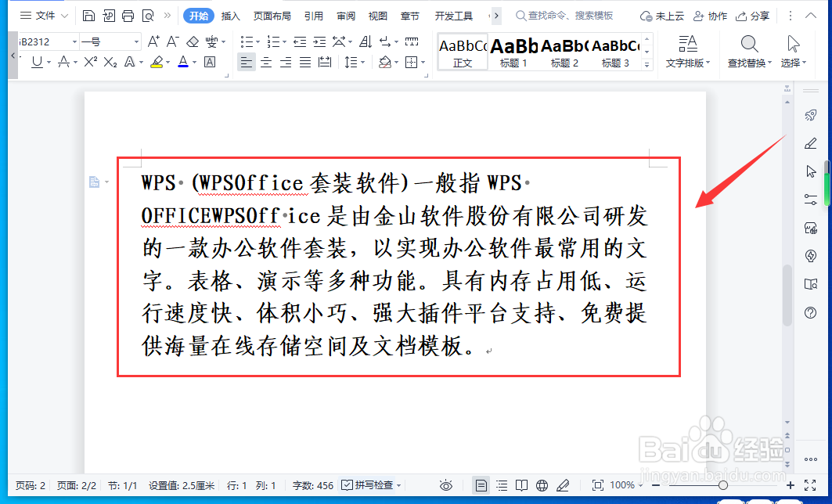Viewport: 832px width, 504px height.
Task: Click the 未上云 cloud button
Action: (661, 16)
